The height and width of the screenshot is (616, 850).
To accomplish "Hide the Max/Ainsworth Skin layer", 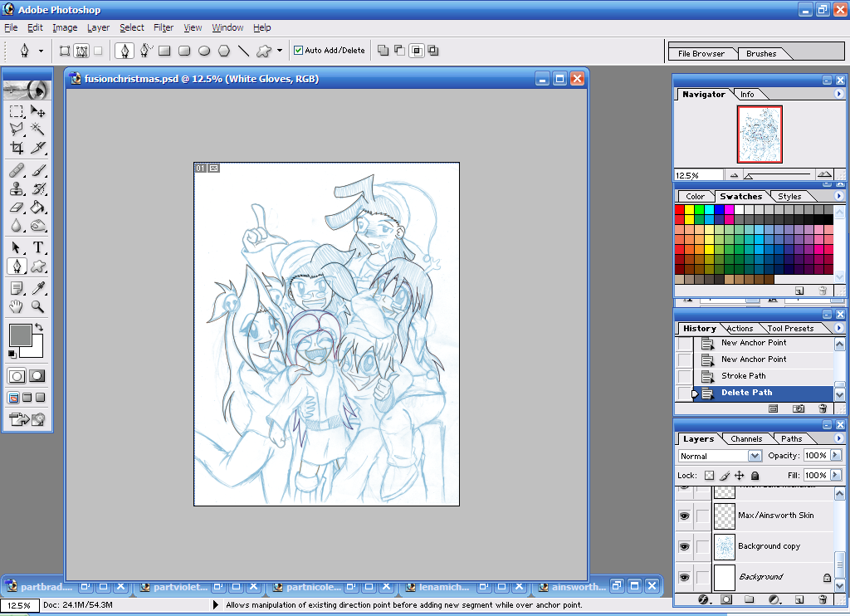I will coord(684,516).
